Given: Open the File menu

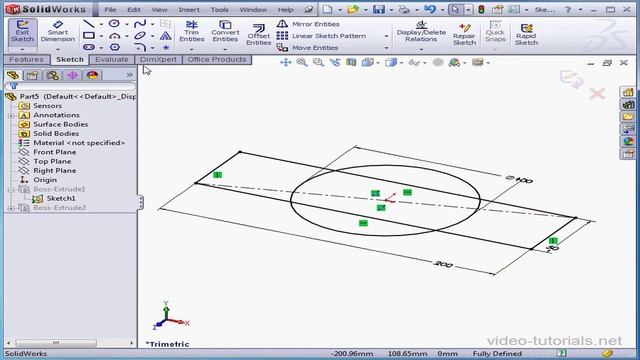Looking at the screenshot, I should pos(110,9).
